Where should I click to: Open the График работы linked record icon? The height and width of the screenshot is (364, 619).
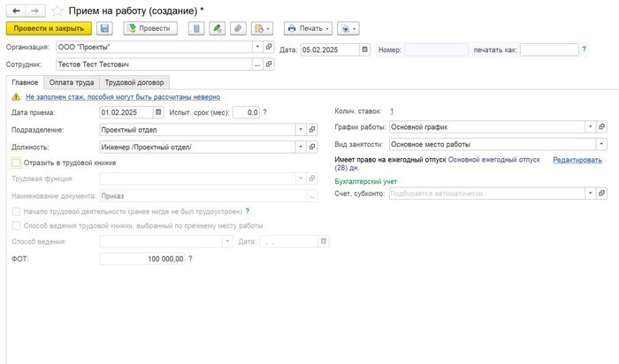[x=602, y=127]
